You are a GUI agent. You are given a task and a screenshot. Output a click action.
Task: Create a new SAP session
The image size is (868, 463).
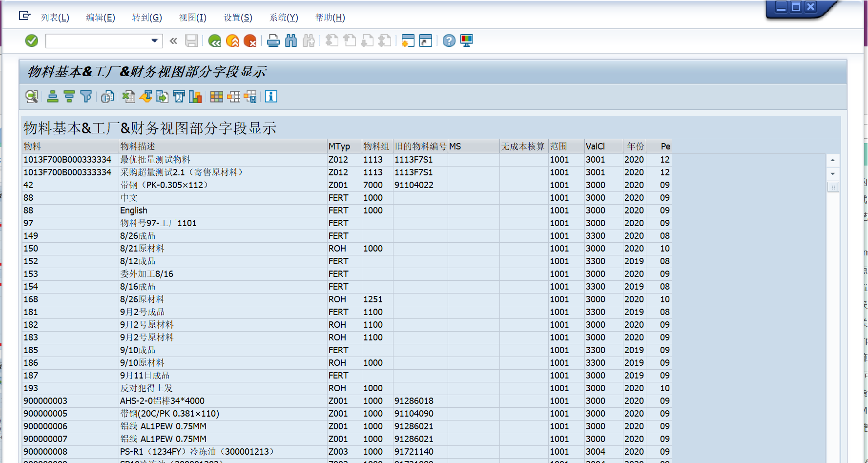pos(408,41)
